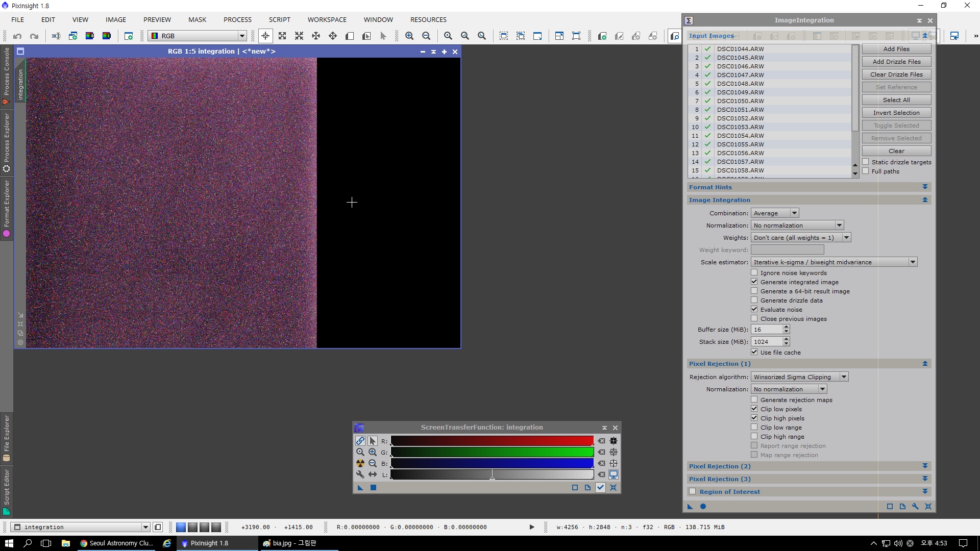Open the FILE menu
Viewport: 980px width, 551px height.
click(x=18, y=20)
